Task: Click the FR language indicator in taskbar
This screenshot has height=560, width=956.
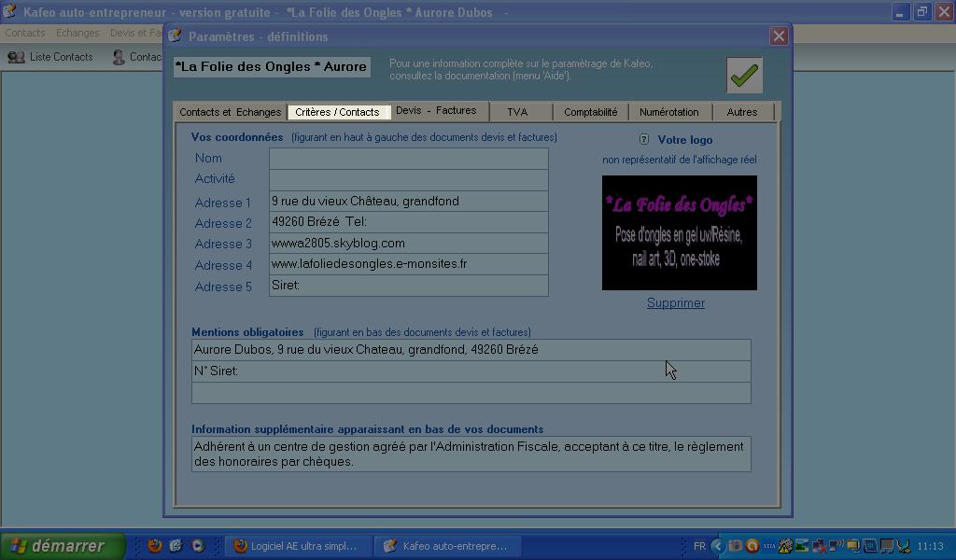Action: tap(699, 546)
